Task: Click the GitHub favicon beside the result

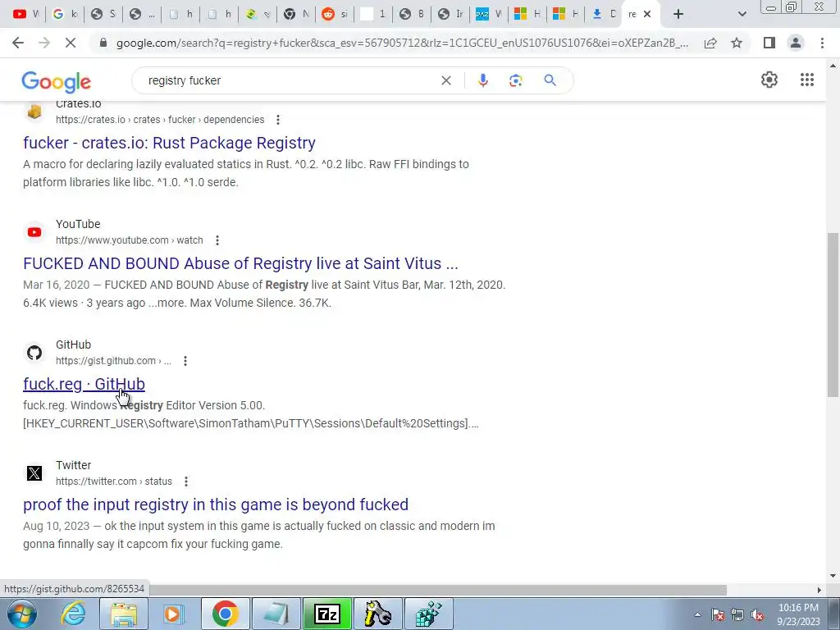Action: (x=34, y=353)
